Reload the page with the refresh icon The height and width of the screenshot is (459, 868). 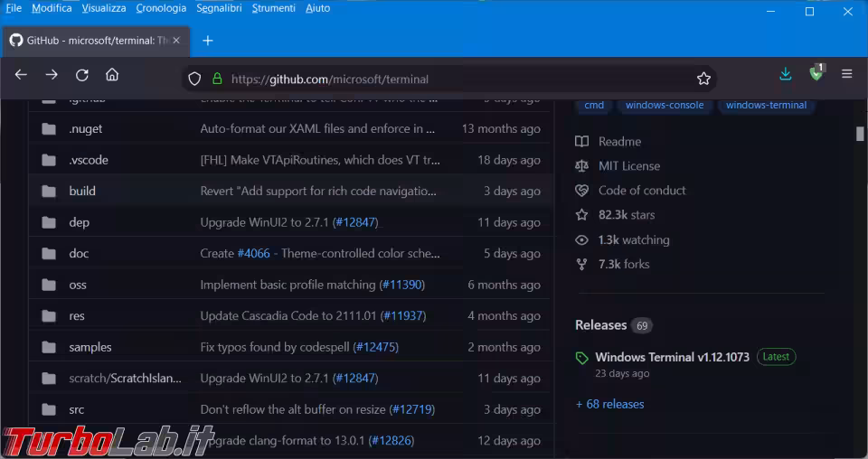(x=82, y=75)
